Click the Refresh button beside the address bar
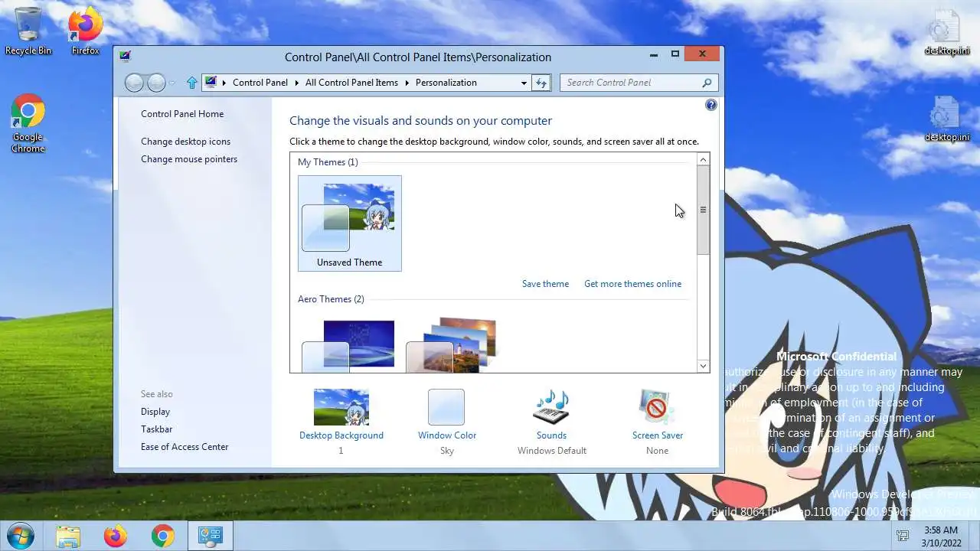 click(x=541, y=83)
